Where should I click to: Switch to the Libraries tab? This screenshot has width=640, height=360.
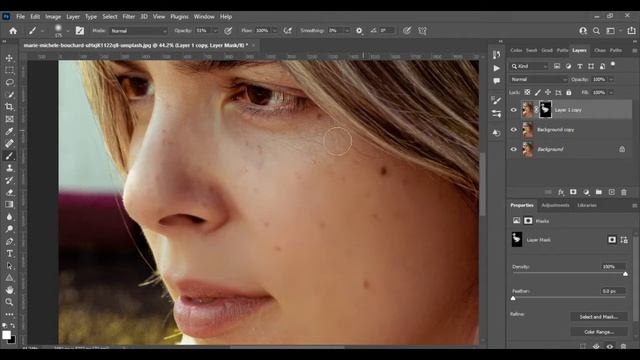pyautogui.click(x=587, y=205)
